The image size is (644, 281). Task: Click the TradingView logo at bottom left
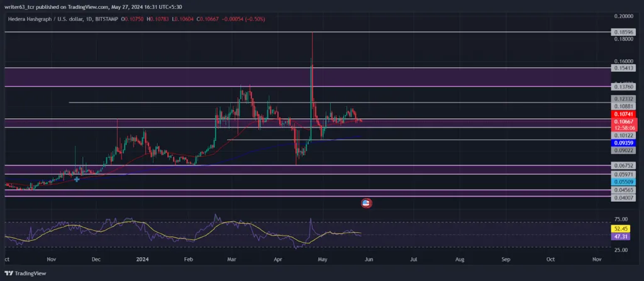click(x=25, y=273)
